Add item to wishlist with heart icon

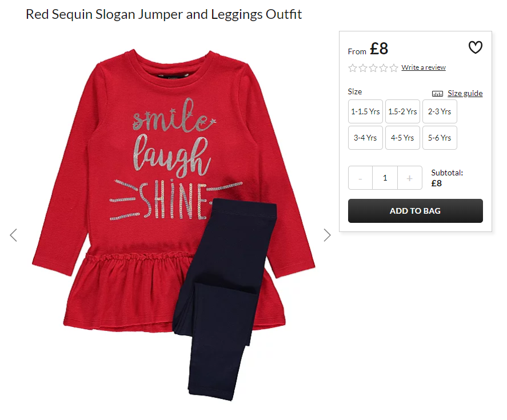tap(476, 47)
